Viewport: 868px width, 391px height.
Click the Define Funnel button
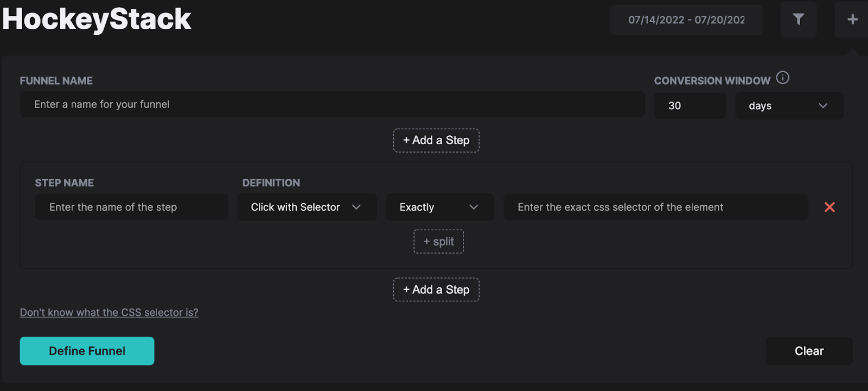point(87,351)
